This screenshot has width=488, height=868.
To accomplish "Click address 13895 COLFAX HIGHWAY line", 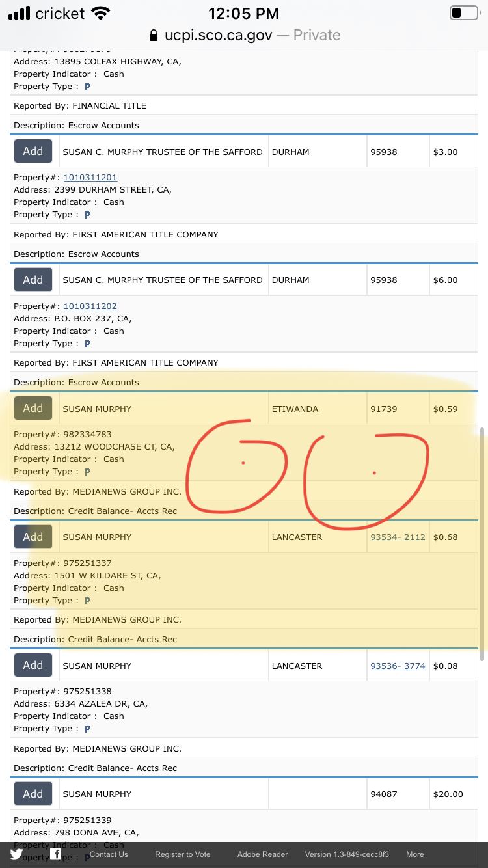I will coord(98,61).
